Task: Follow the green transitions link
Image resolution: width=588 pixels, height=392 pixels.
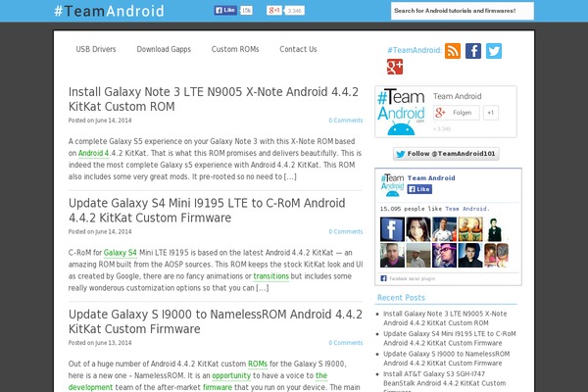Action: (271, 276)
